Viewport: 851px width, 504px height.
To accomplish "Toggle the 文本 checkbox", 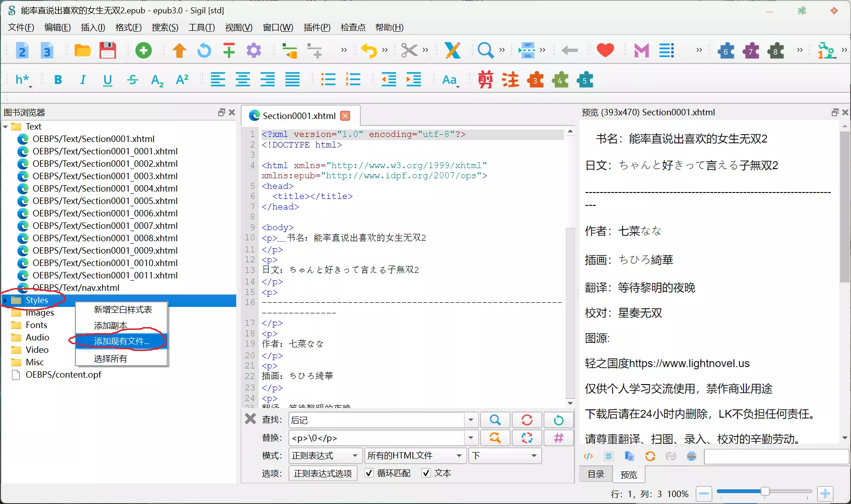I will [x=426, y=473].
